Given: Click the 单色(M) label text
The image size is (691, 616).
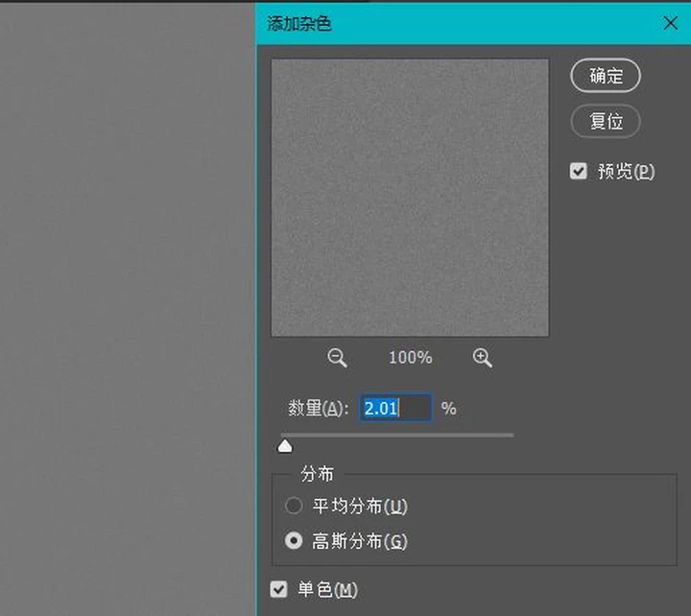Looking at the screenshot, I should pyautogui.click(x=327, y=590).
